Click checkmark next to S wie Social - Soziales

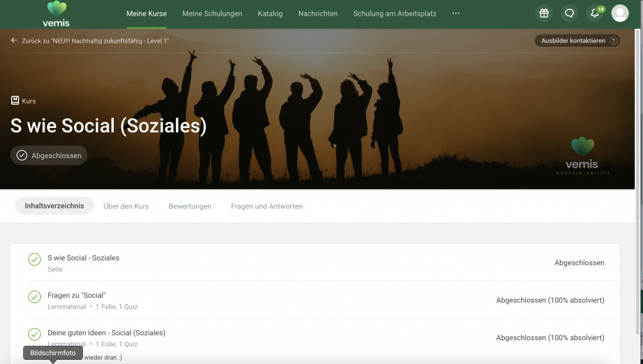tap(35, 259)
